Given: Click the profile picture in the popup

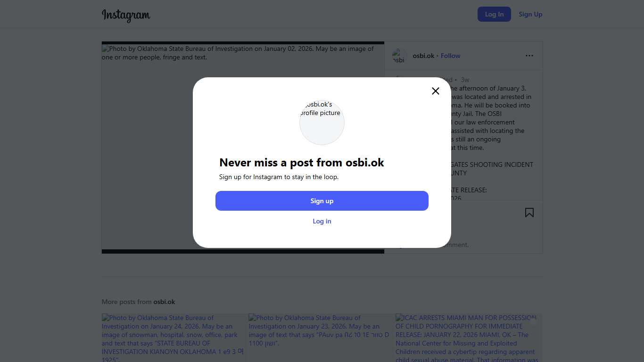Looking at the screenshot, I should (x=322, y=123).
